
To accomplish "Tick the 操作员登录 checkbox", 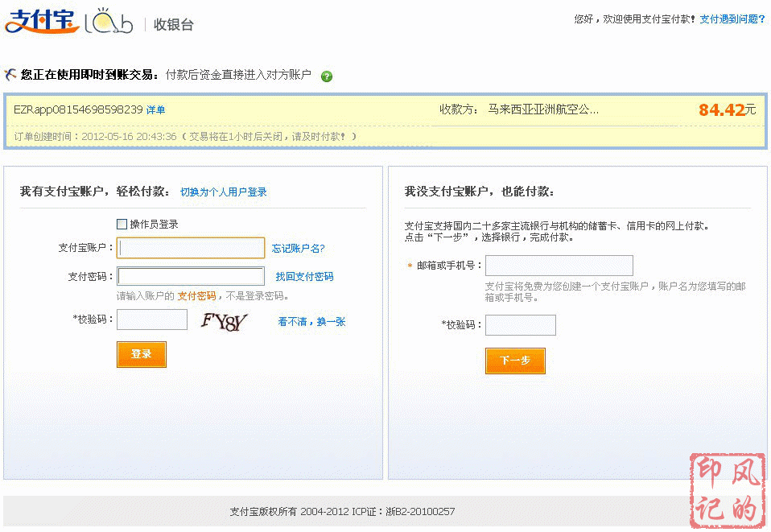I will (x=122, y=225).
